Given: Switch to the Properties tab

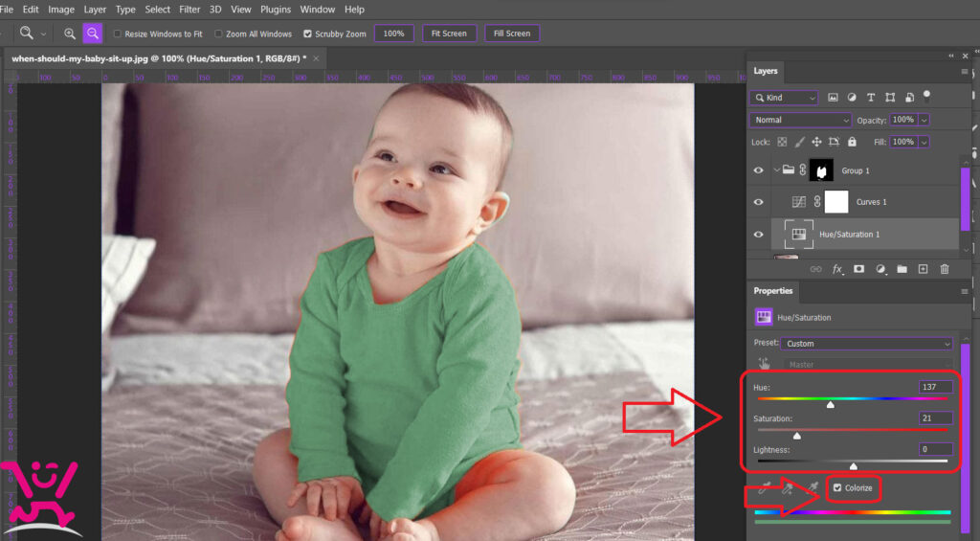Looking at the screenshot, I should pyautogui.click(x=772, y=291).
